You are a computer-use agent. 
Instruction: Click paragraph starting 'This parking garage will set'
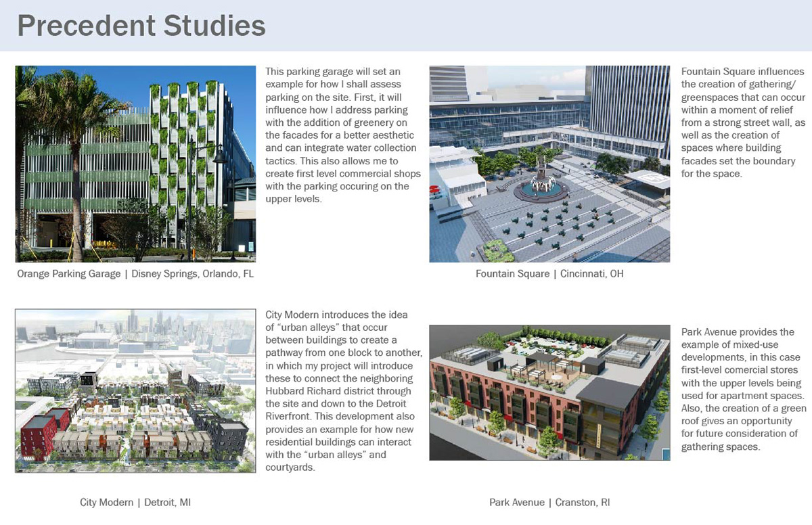pyautogui.click(x=343, y=135)
